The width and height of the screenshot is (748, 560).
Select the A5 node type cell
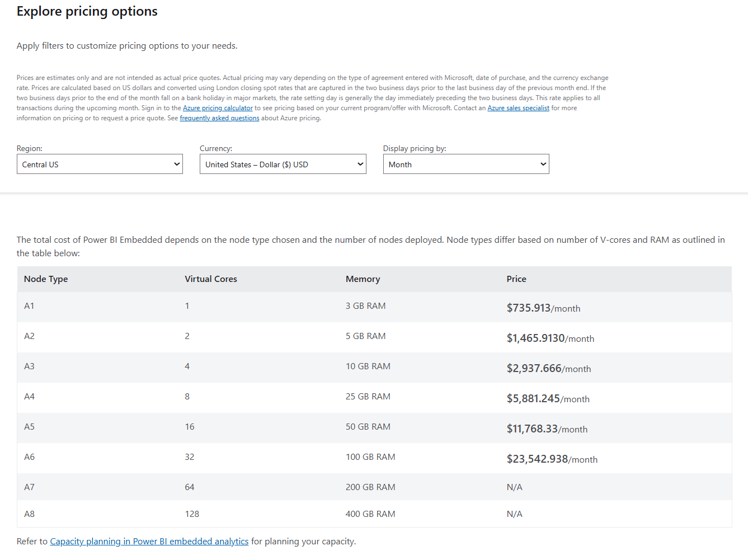29,427
